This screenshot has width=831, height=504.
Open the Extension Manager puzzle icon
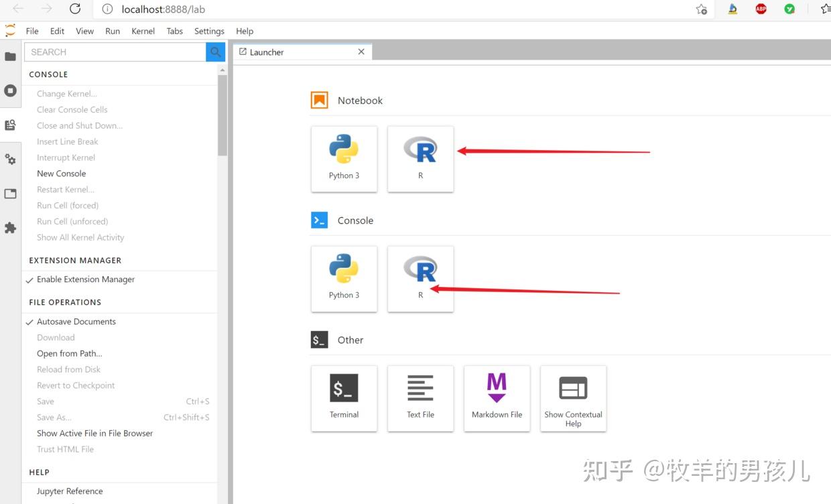click(x=11, y=228)
